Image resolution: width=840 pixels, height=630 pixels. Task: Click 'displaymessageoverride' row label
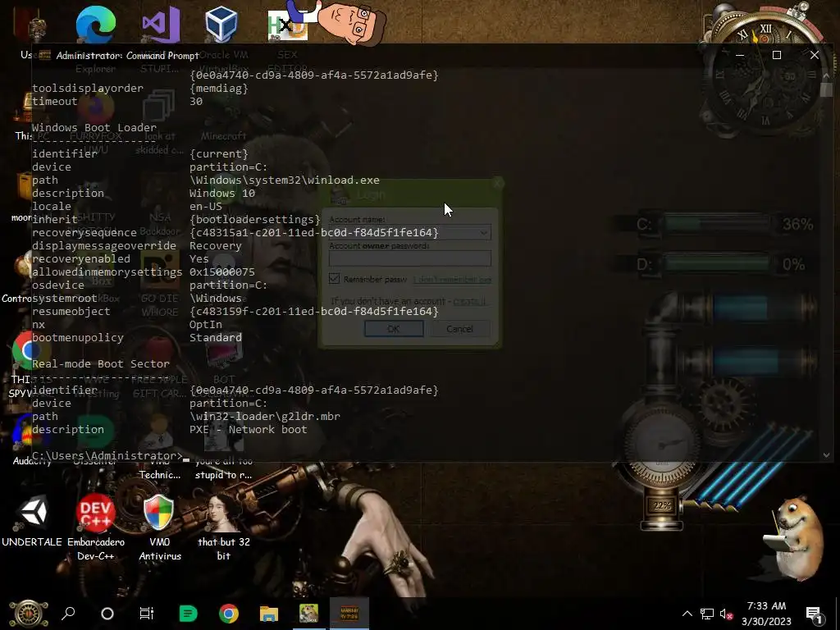point(104,246)
